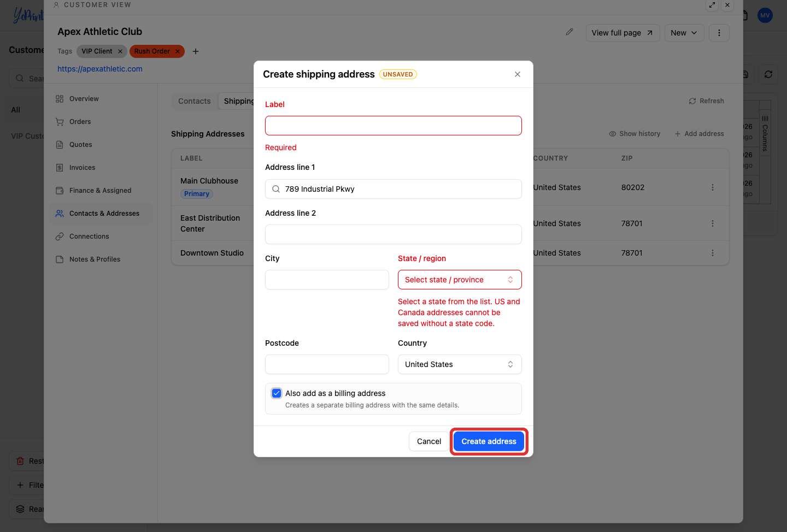Switch to the Contacts tab

195,101
